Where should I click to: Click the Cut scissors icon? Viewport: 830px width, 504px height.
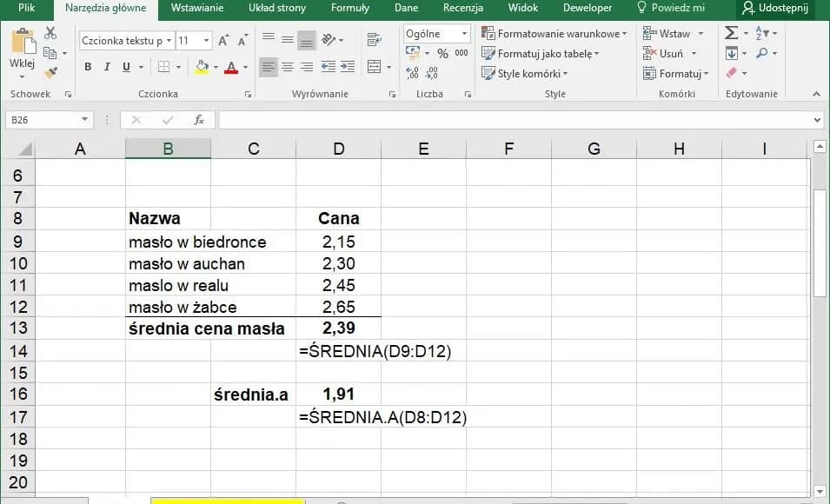coord(50,33)
